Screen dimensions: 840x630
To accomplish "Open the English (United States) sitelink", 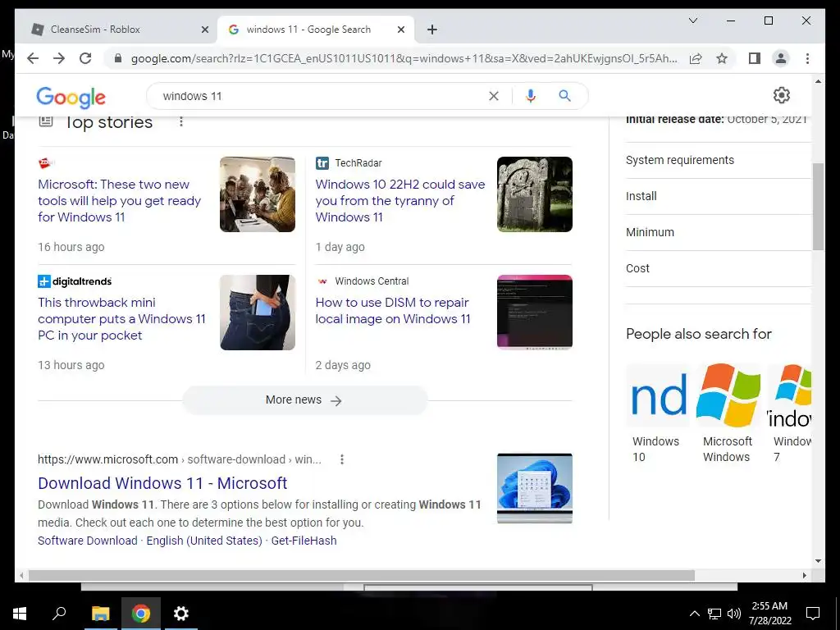I will pyautogui.click(x=204, y=541).
